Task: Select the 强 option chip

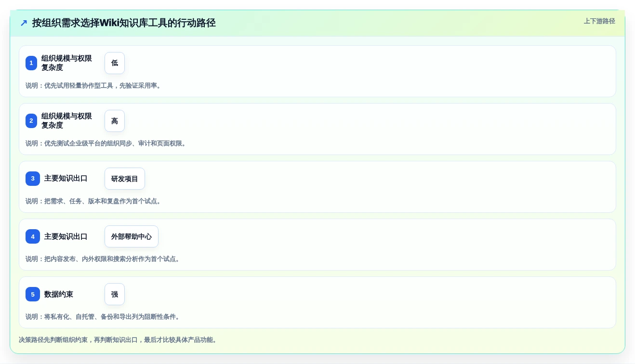Action: coord(115,294)
